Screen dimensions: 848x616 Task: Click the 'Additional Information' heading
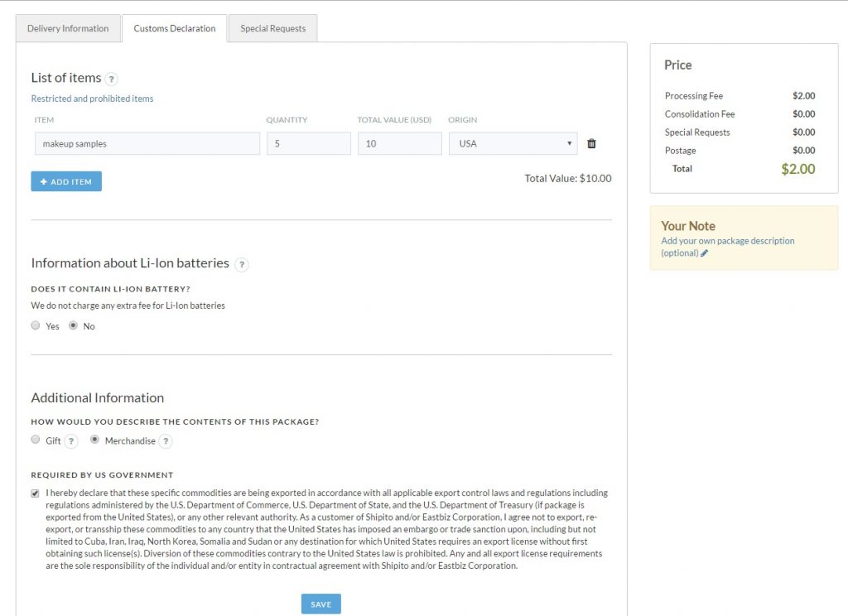click(98, 397)
